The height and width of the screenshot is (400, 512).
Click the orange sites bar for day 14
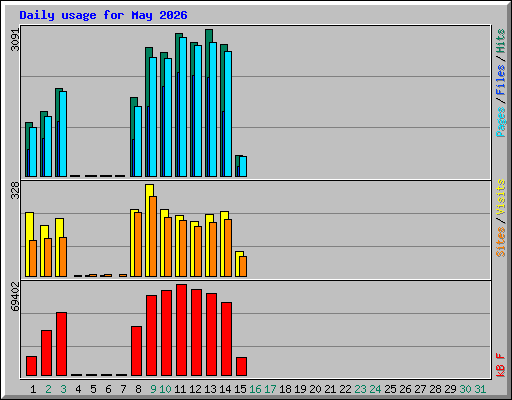point(228,248)
